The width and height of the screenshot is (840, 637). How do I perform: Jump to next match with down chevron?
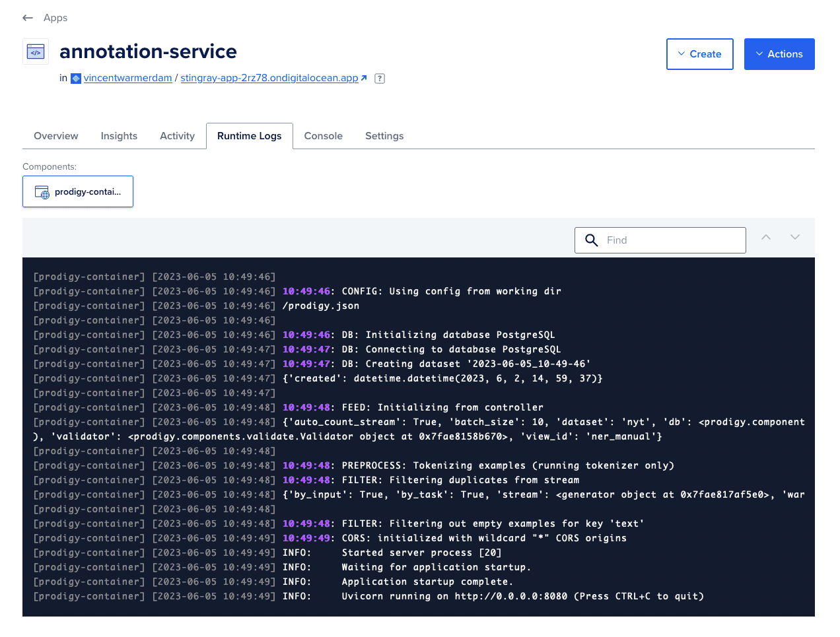click(795, 236)
